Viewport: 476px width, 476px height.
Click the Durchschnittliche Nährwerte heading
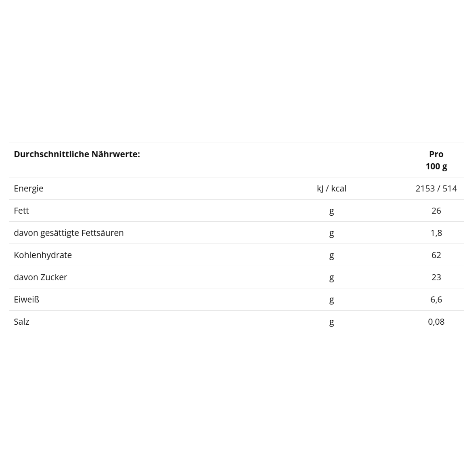point(77,154)
